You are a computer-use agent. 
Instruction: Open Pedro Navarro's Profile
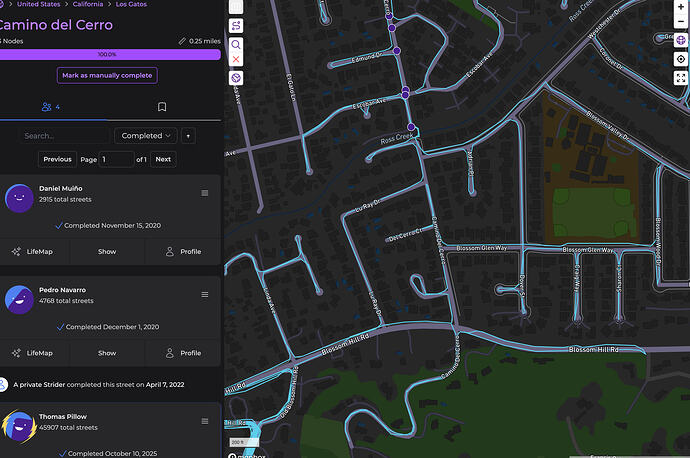[184, 353]
